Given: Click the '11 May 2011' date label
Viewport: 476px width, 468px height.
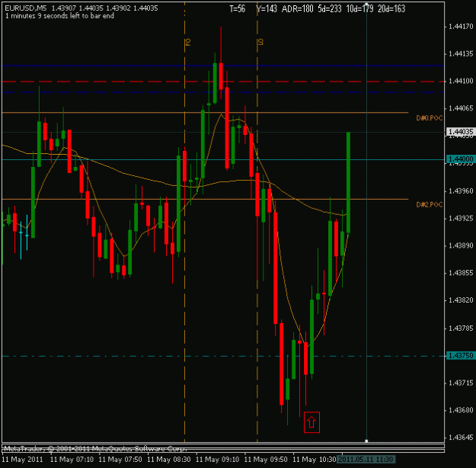Looking at the screenshot, I should pos(22,459).
